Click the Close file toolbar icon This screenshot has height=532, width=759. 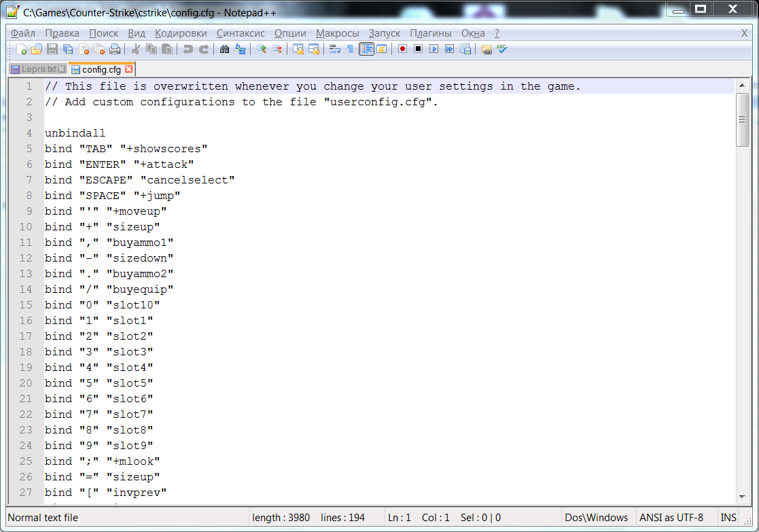click(84, 50)
